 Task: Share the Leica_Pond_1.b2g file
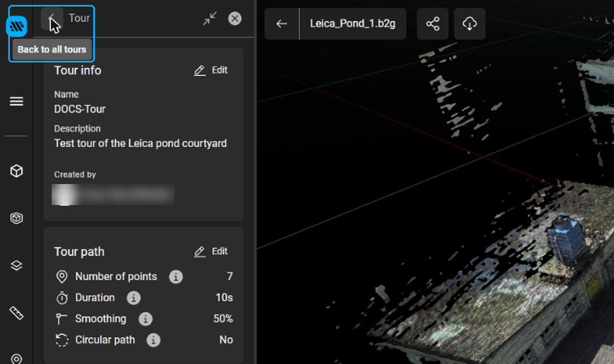(433, 24)
